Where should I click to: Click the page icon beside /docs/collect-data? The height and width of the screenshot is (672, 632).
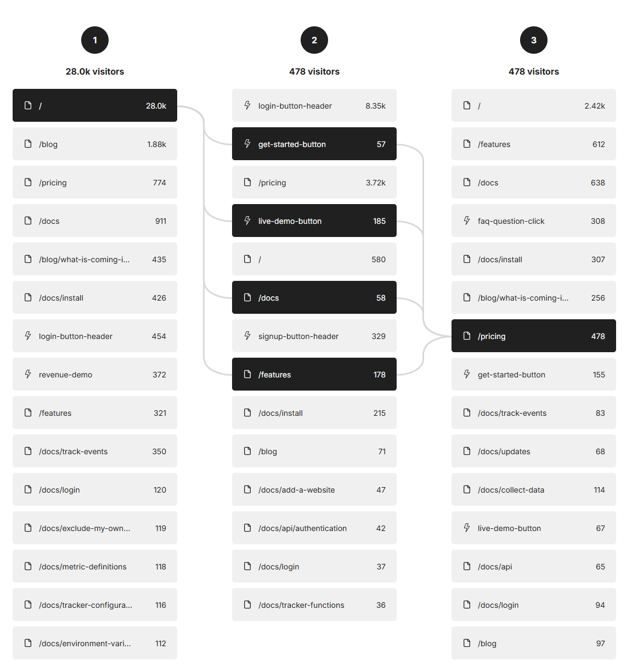[x=467, y=489]
